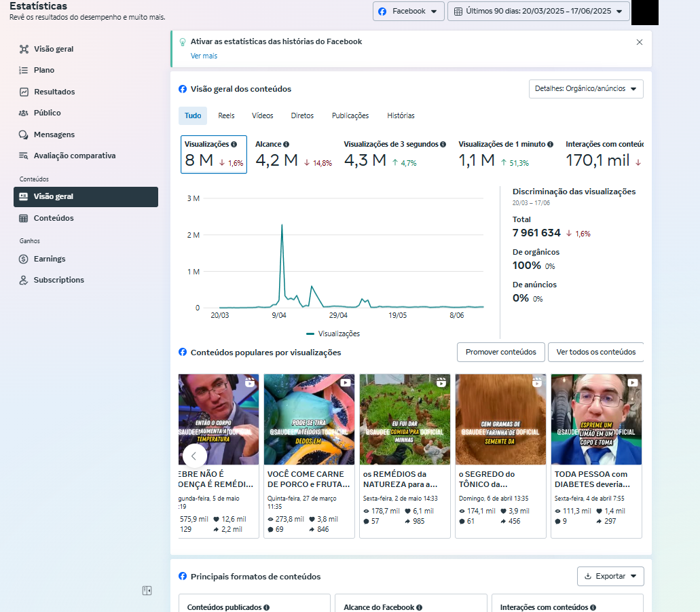
Task: Switch to the Diretos tab
Action: (x=302, y=115)
